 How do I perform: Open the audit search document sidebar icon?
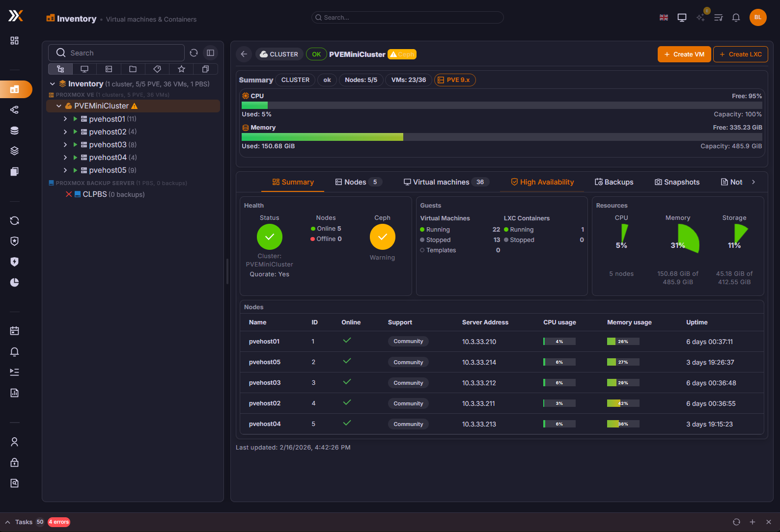15,483
